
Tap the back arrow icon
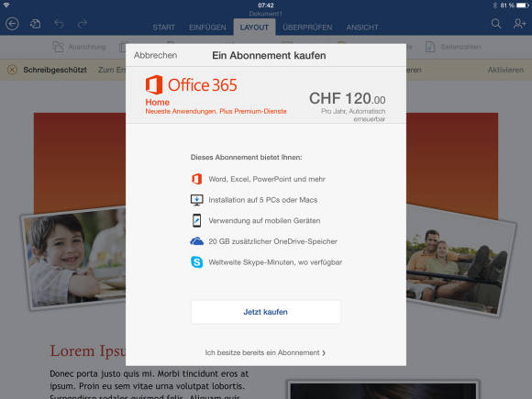(13, 24)
